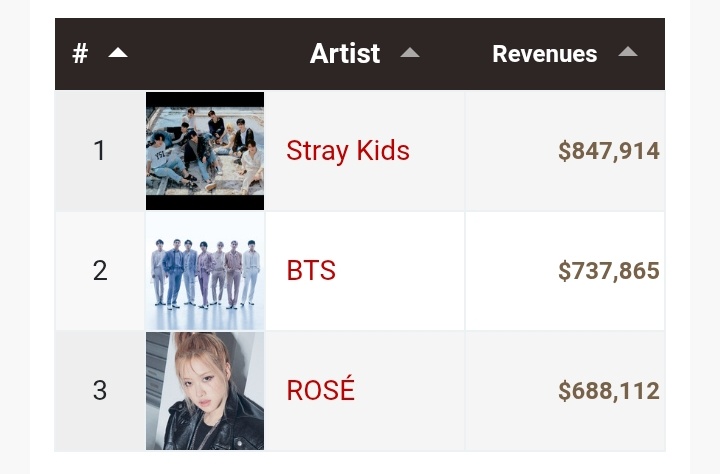
Task: Sort table by the # header label
Action: pyautogui.click(x=80, y=53)
